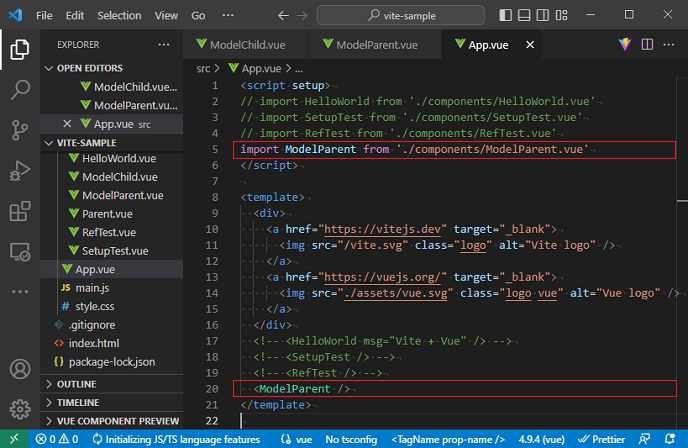688x448 pixels.
Task: Open the Manage settings gear
Action: tap(20, 409)
